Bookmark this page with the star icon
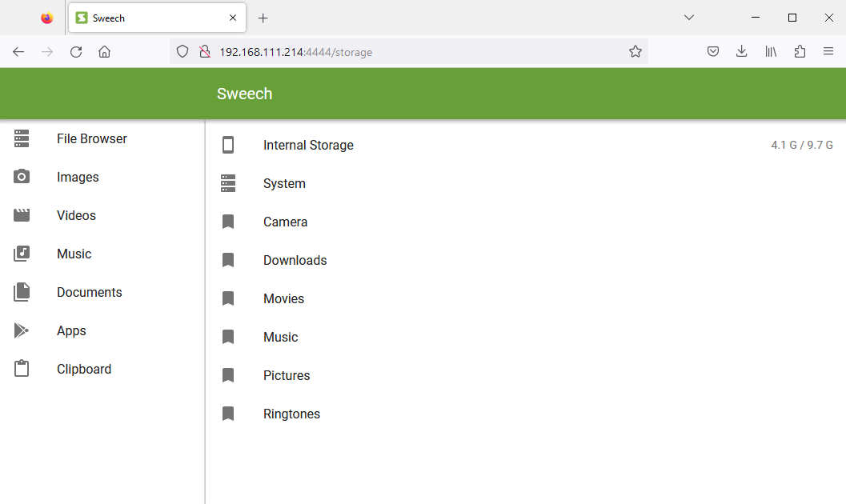Screen dimensions: 846x504 click(635, 52)
